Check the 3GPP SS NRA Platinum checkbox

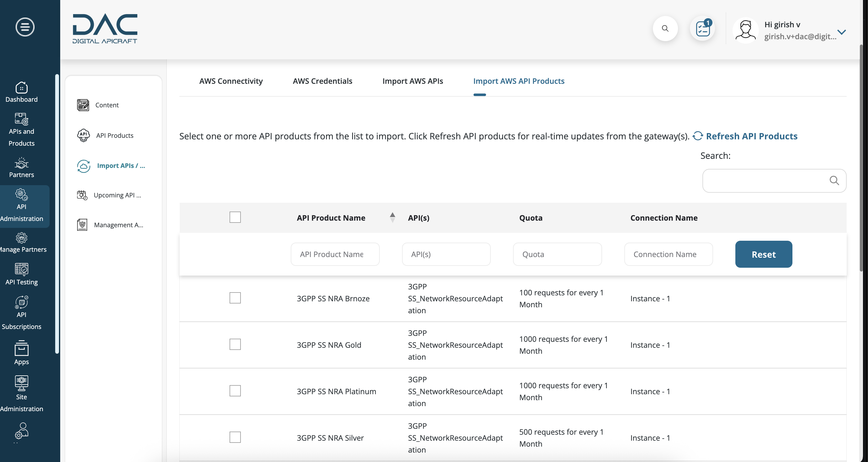point(235,391)
